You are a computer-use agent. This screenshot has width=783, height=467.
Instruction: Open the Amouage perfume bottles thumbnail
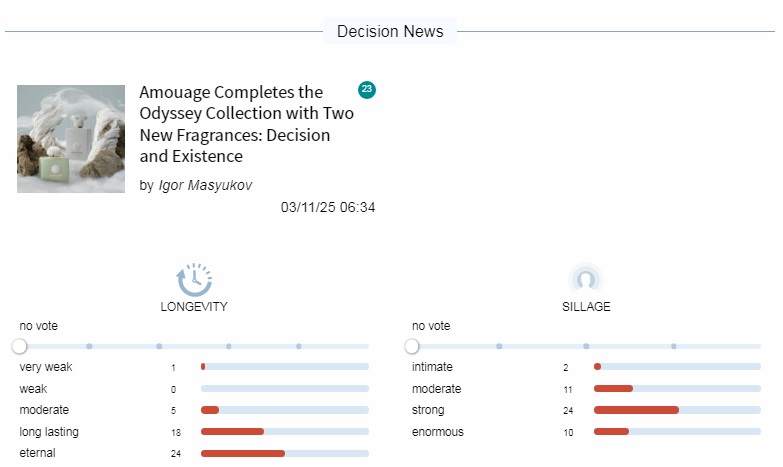point(71,139)
